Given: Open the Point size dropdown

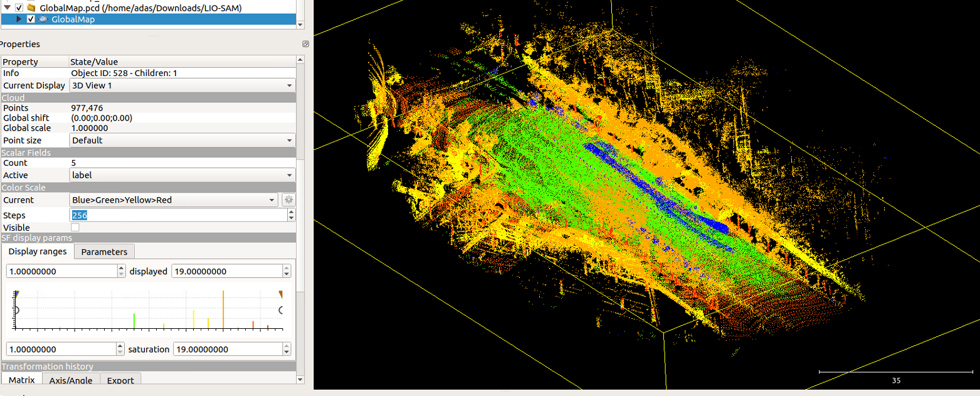Looking at the screenshot, I should pos(182,141).
